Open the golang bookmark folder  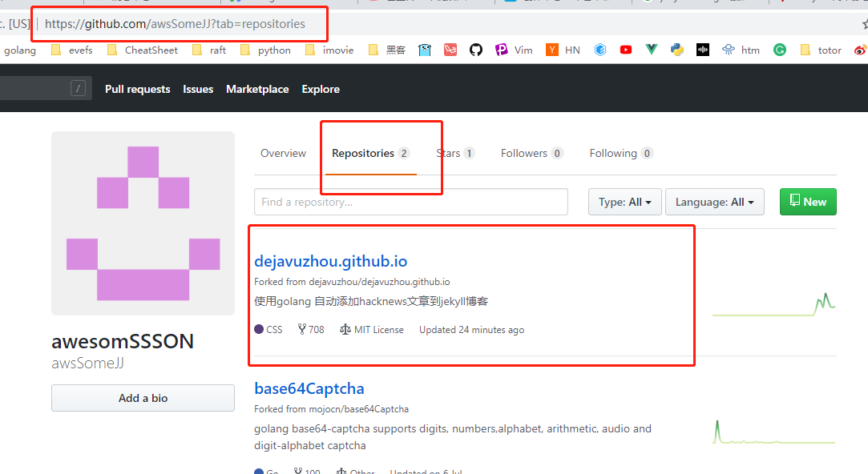[x=18, y=50]
